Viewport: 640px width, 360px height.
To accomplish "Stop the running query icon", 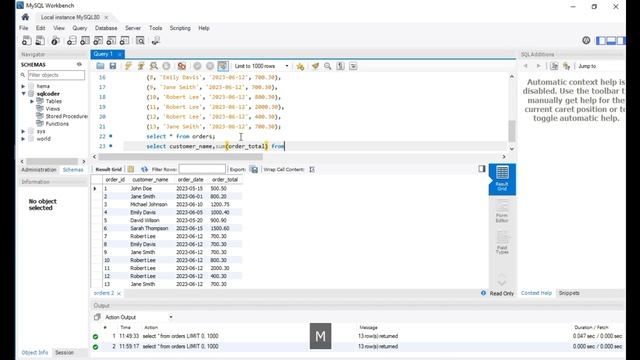I will coord(167,66).
